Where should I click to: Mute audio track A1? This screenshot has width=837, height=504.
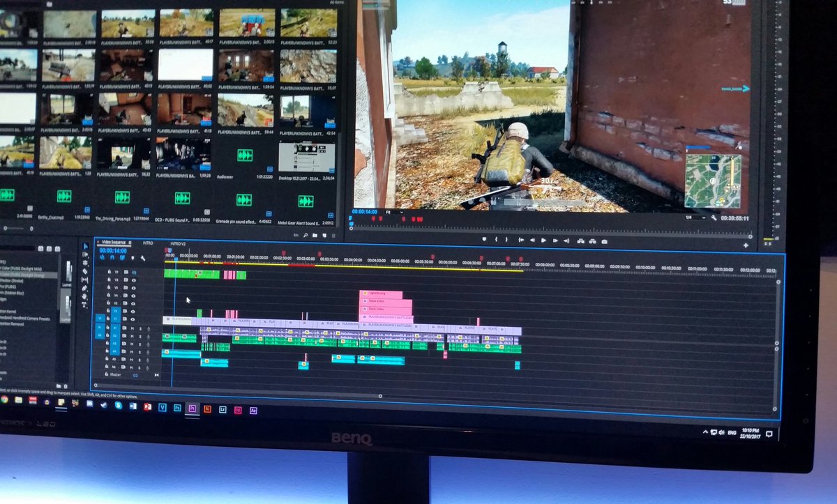[x=133, y=328]
